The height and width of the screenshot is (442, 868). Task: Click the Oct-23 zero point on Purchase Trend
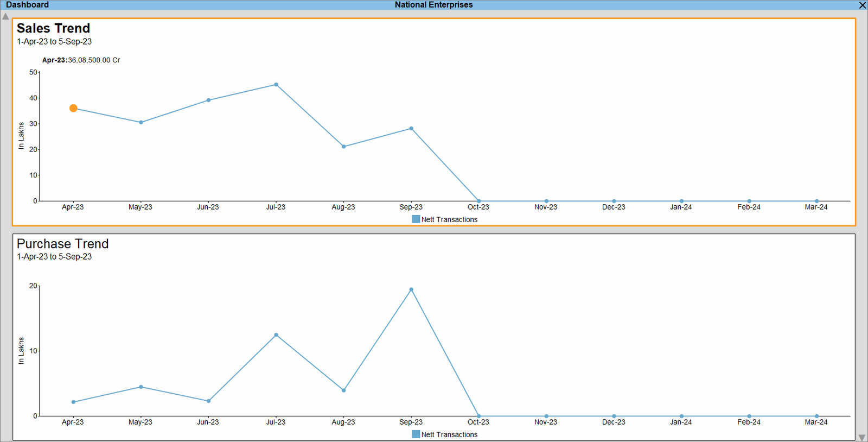coord(478,416)
